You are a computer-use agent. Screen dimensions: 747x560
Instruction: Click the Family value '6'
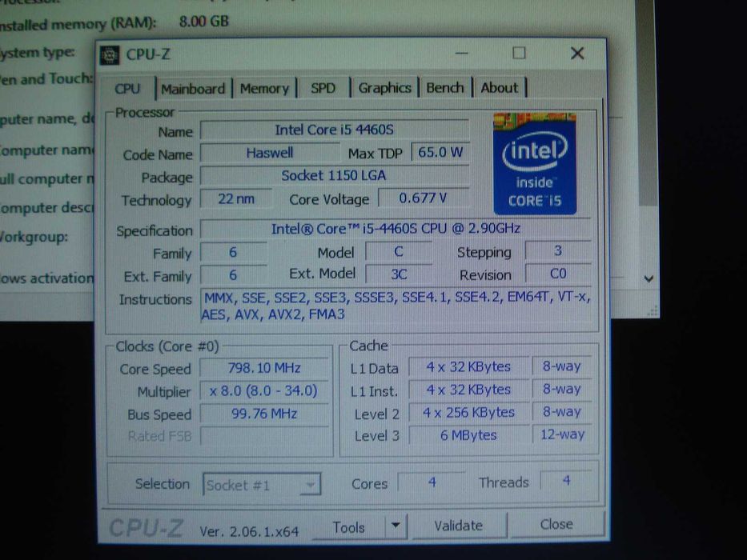[x=233, y=252]
